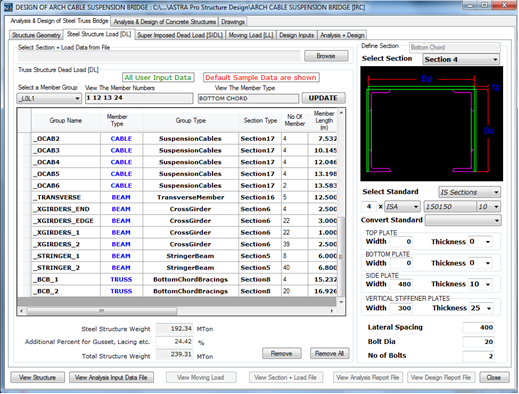Screen dimensions: 519x394
Task: Click the Group Type column header
Action: point(191,120)
